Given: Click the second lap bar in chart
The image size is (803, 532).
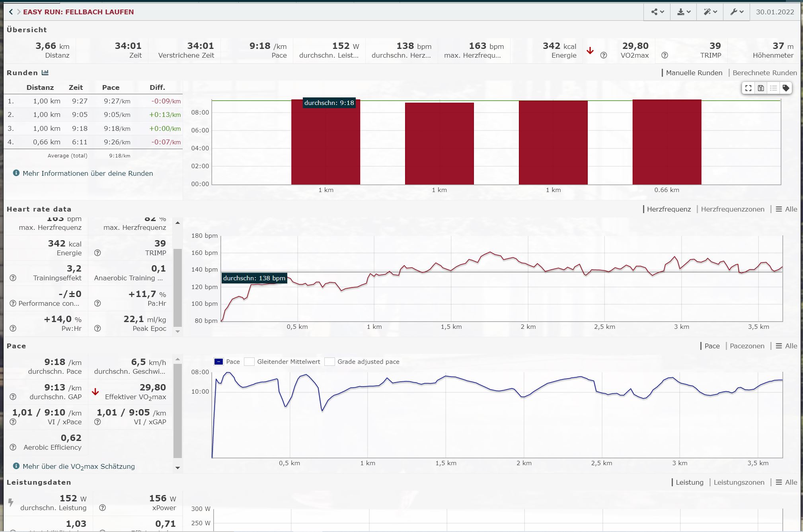Looking at the screenshot, I should click(439, 143).
